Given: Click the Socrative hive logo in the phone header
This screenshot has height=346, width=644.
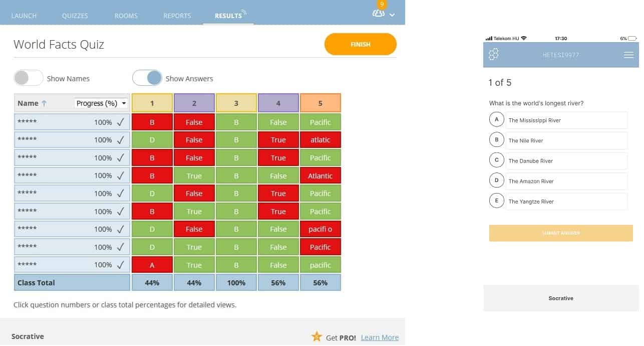Looking at the screenshot, I should click(493, 54).
